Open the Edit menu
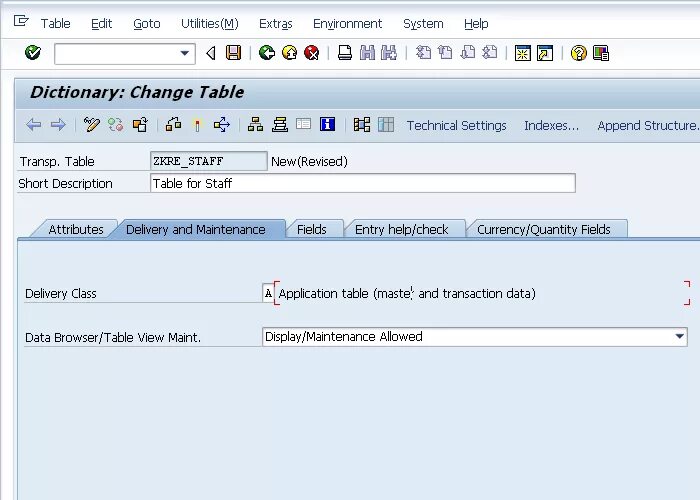700x500 pixels. [101, 24]
